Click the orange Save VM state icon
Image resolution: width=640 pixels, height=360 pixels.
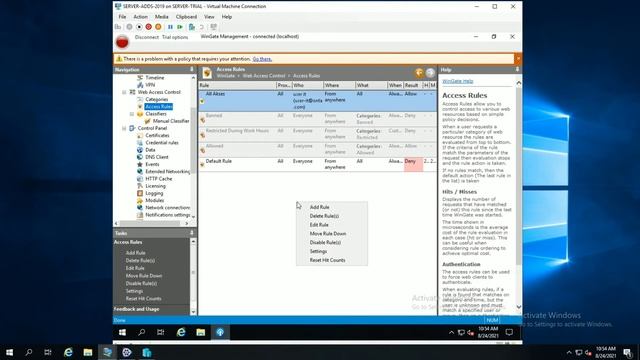[x=158, y=27]
